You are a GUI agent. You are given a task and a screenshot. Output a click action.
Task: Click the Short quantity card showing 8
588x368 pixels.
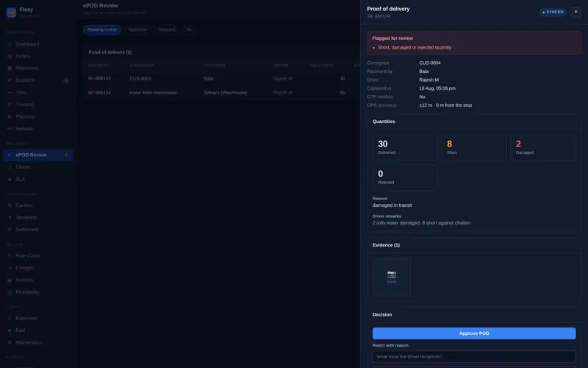pos(474,148)
